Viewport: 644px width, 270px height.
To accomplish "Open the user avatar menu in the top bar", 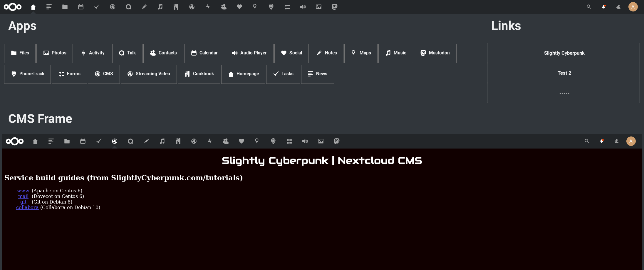I will tap(633, 7).
